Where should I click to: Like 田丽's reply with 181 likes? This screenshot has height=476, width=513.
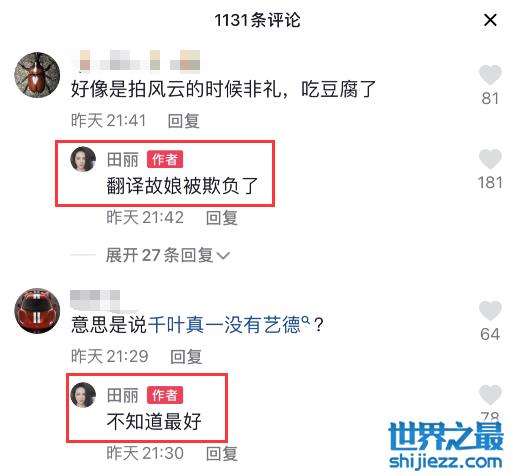(x=490, y=159)
